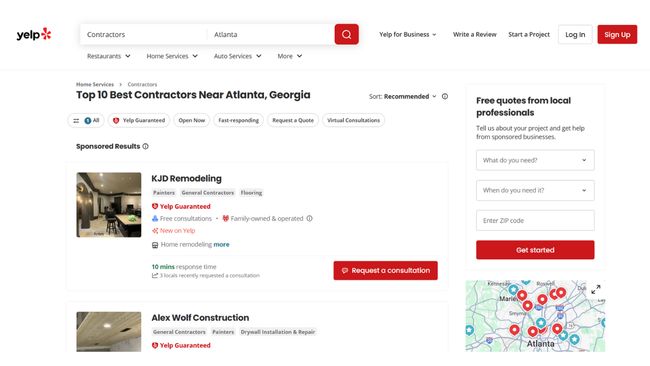This screenshot has width=650, height=366.
Task: Open the 'When do you need it?' dropdown
Action: pyautogui.click(x=535, y=190)
